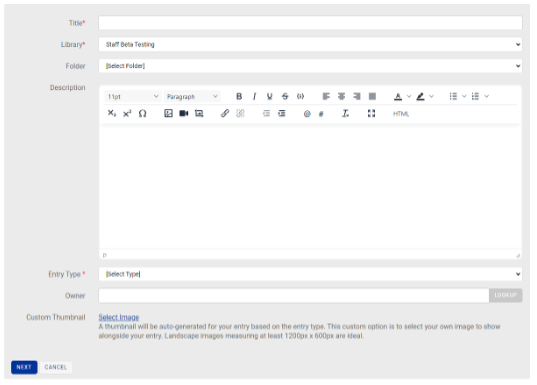Apply highlight background color
This screenshot has height=385, width=537.
[420, 97]
